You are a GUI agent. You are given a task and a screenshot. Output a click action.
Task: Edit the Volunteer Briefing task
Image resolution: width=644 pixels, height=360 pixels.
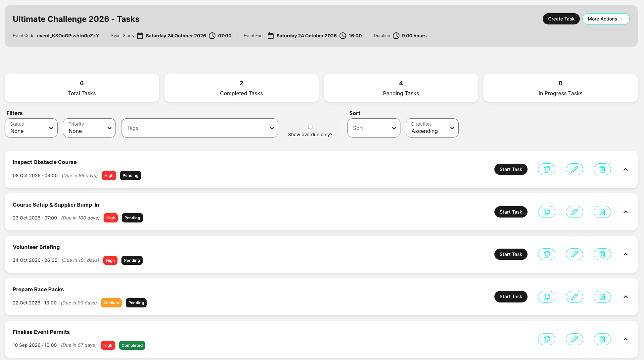coord(575,254)
